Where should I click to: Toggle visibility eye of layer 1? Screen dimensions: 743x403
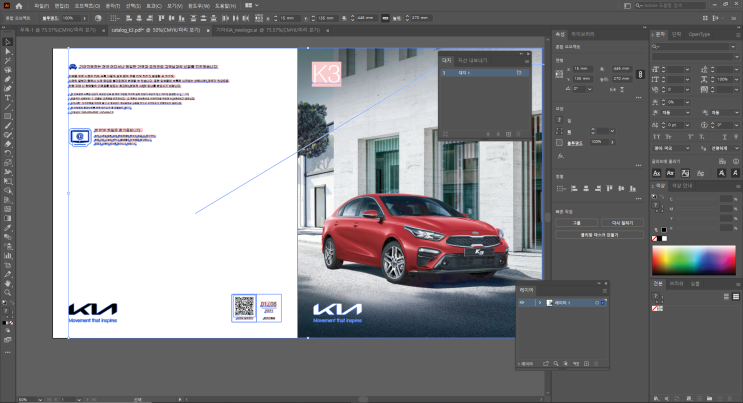pyautogui.click(x=522, y=302)
